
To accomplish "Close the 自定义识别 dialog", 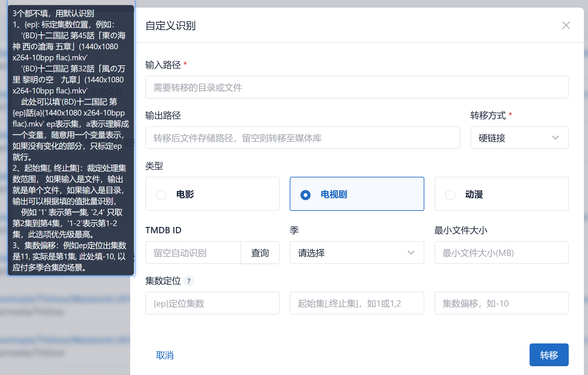I will pos(566,25).
